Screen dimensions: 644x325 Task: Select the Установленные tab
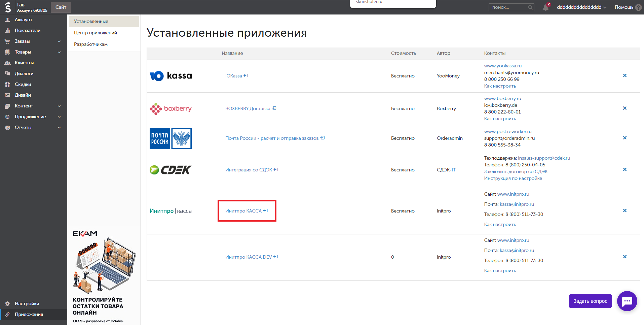pos(104,21)
